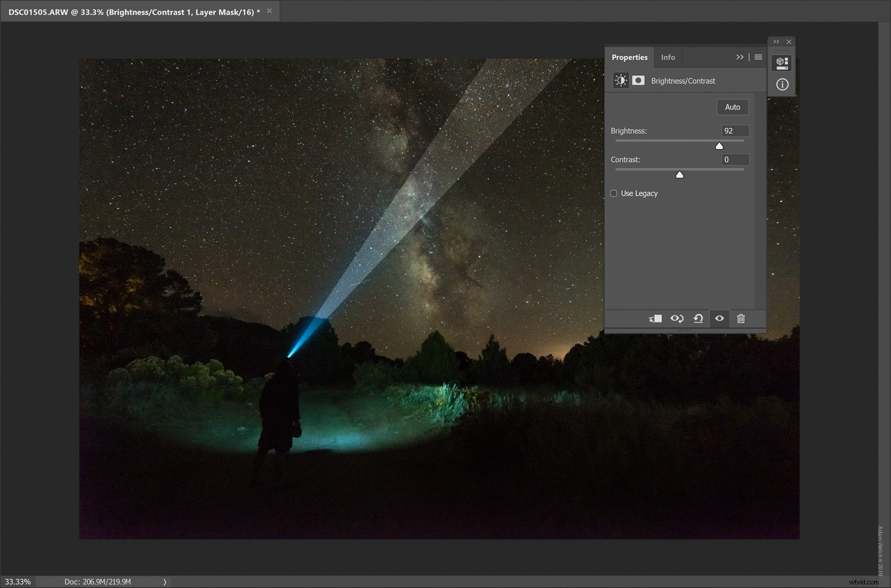Select the Brightness/Contrast adjustment icon

[x=620, y=80]
